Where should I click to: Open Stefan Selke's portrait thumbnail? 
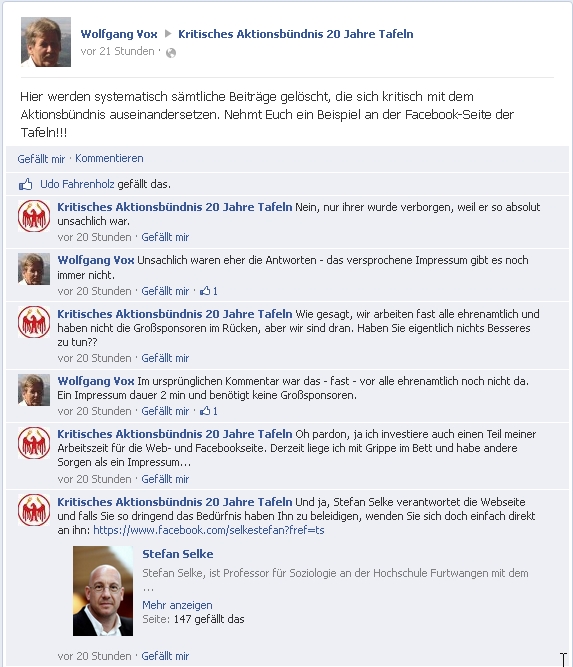pos(103,591)
